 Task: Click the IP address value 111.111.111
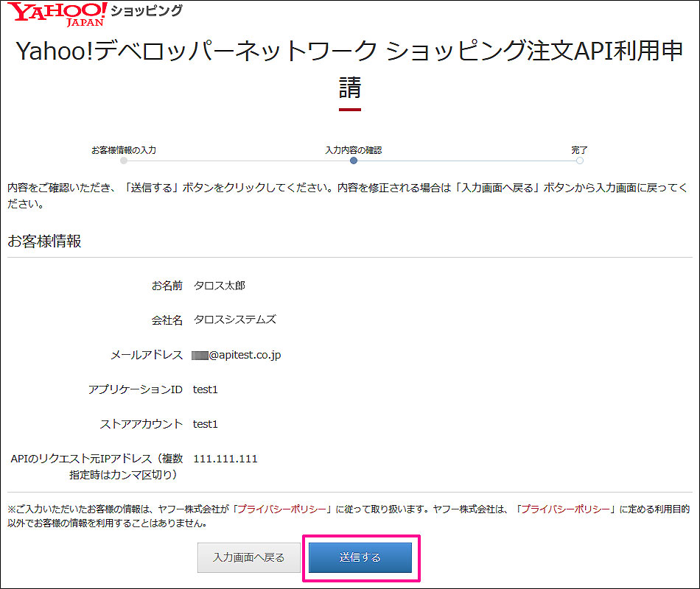[225, 459]
